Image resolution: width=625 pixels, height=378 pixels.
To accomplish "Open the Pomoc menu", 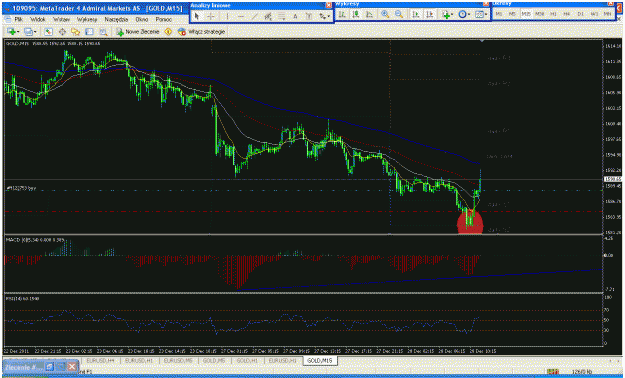I will pyautogui.click(x=164, y=20).
